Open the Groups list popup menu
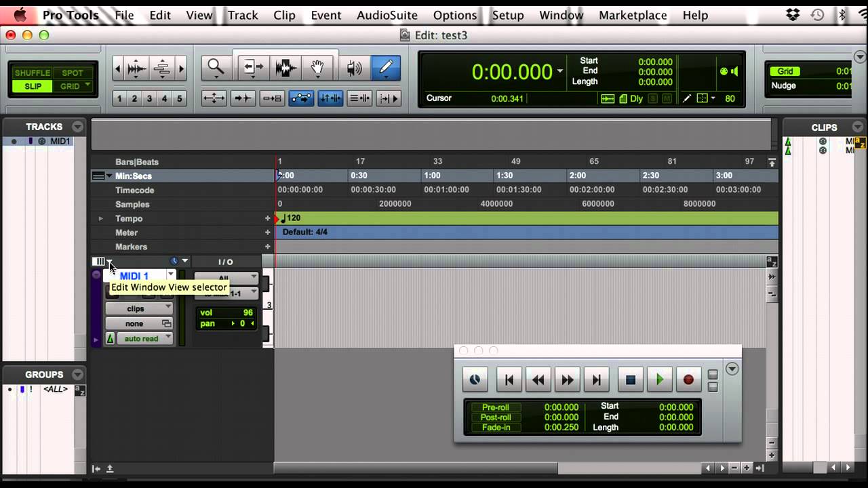Screen dimensions: 868x488 pyautogui.click(x=77, y=374)
